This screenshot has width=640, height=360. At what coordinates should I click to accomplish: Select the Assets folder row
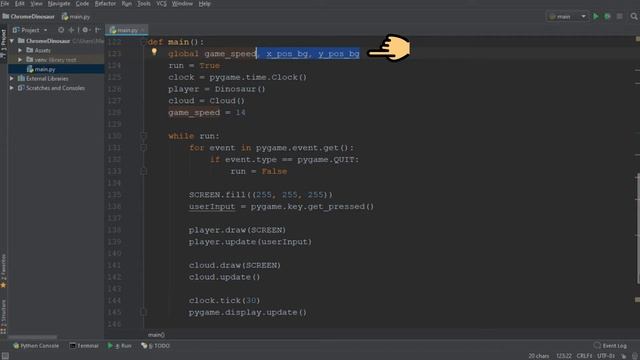click(x=56, y=50)
